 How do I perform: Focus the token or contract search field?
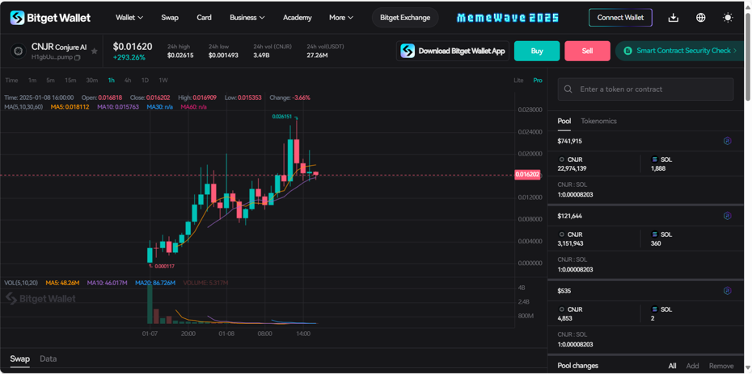click(x=645, y=90)
